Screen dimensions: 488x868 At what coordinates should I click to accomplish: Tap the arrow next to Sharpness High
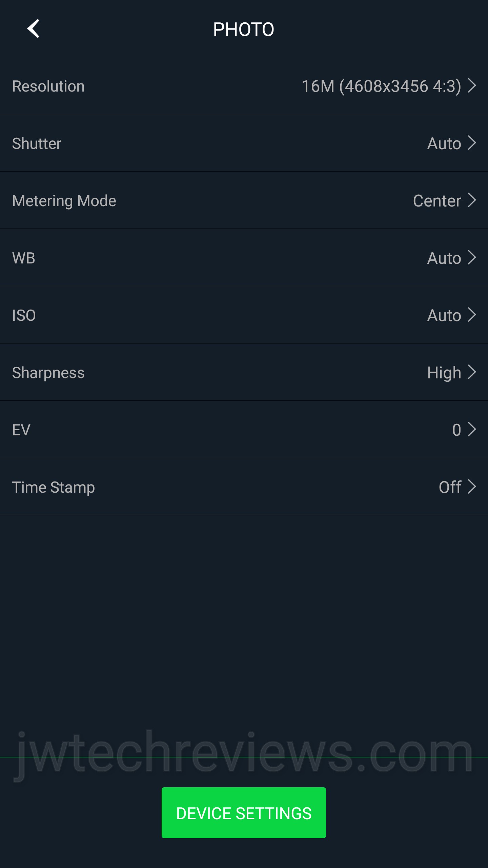click(x=472, y=372)
